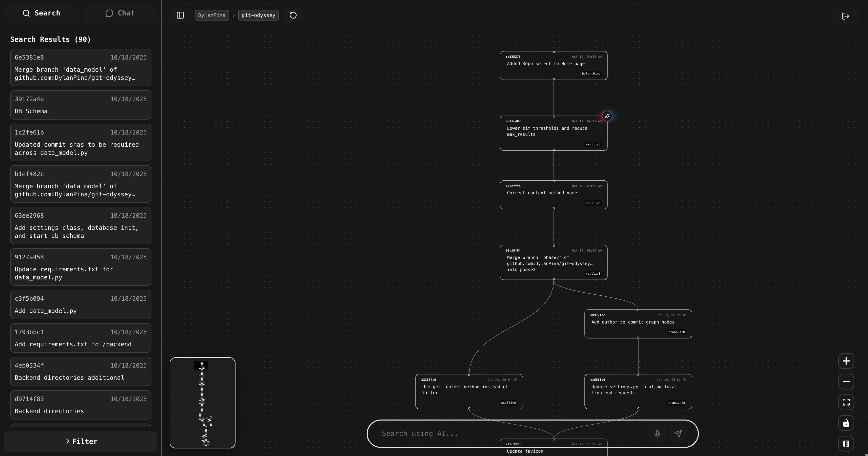
Task: Select the Search tab
Action: (41, 13)
